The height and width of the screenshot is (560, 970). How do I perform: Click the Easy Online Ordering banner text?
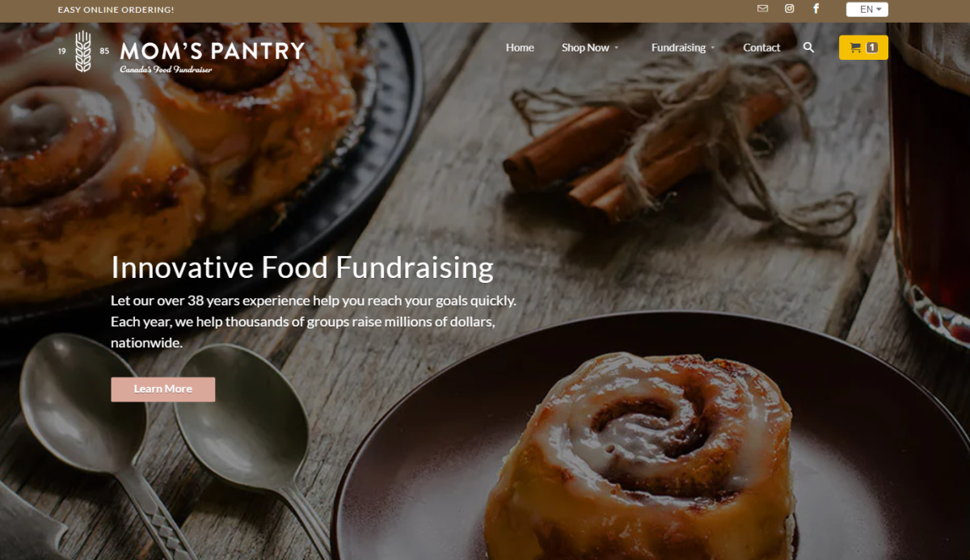click(x=116, y=10)
